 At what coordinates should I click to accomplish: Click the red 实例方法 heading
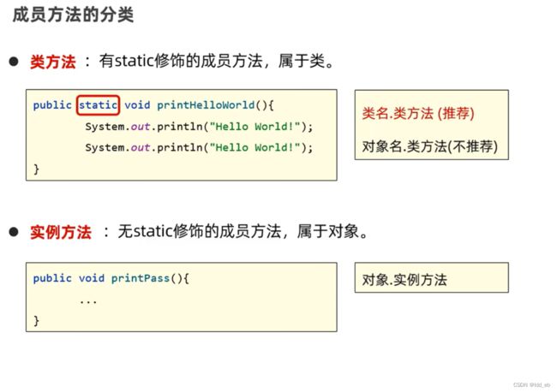(x=61, y=232)
